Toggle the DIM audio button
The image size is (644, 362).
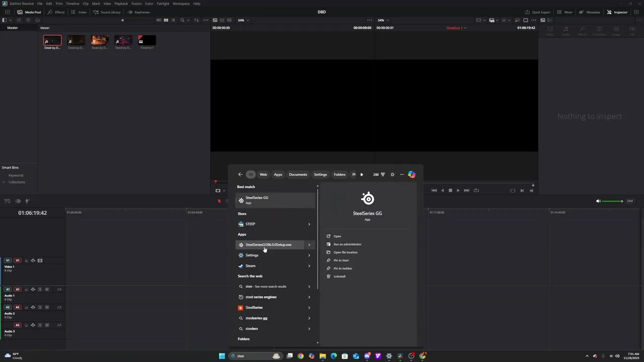630,201
